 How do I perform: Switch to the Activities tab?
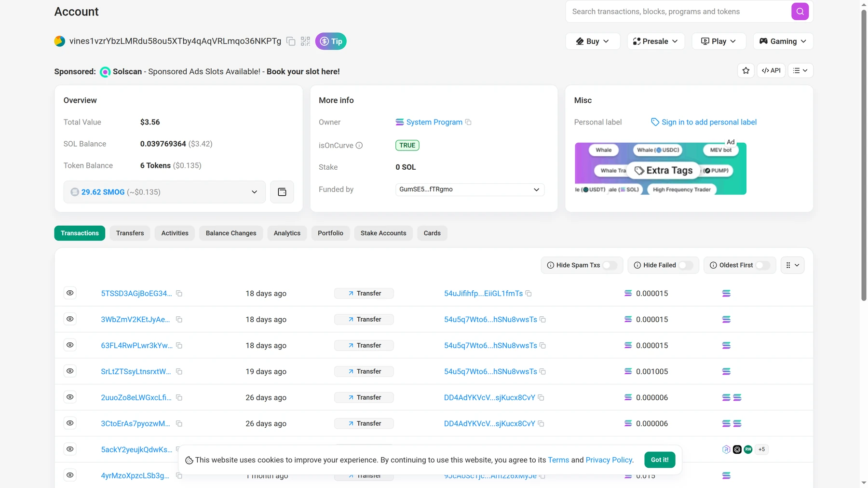click(x=175, y=233)
